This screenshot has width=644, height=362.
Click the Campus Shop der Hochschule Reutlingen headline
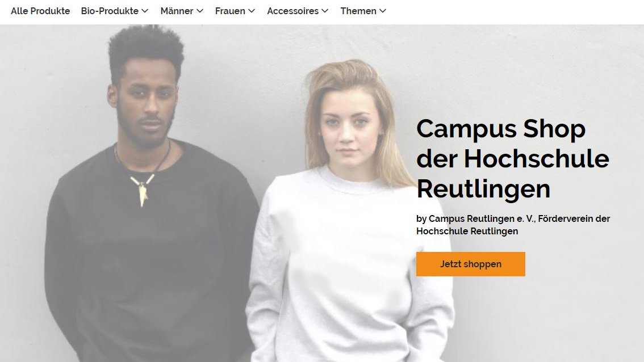pyautogui.click(x=513, y=159)
